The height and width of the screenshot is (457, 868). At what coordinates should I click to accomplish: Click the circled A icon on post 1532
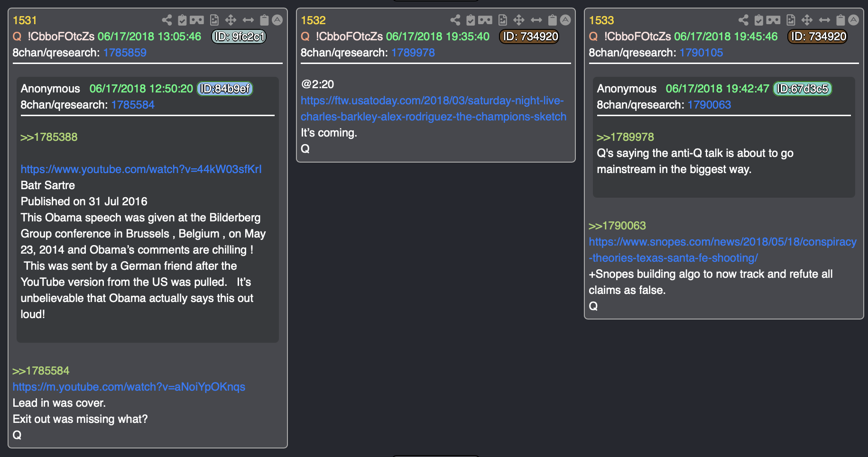[565, 20]
